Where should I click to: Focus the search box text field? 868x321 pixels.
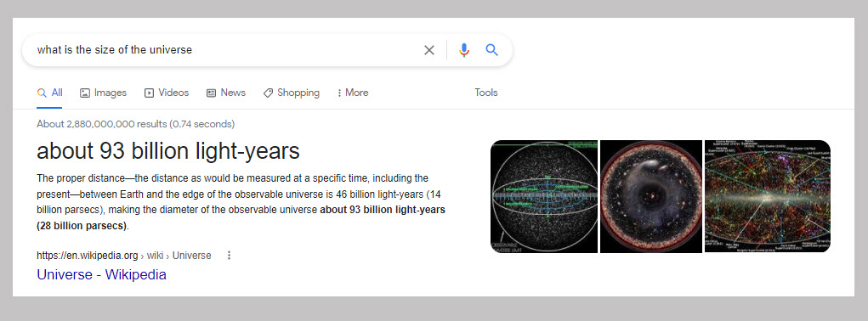[x=221, y=50]
